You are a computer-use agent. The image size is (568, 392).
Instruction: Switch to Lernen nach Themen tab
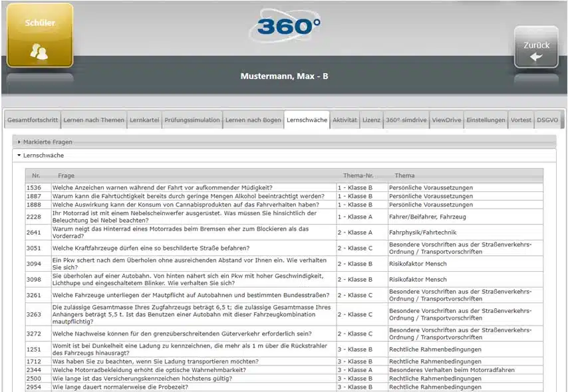(x=94, y=120)
